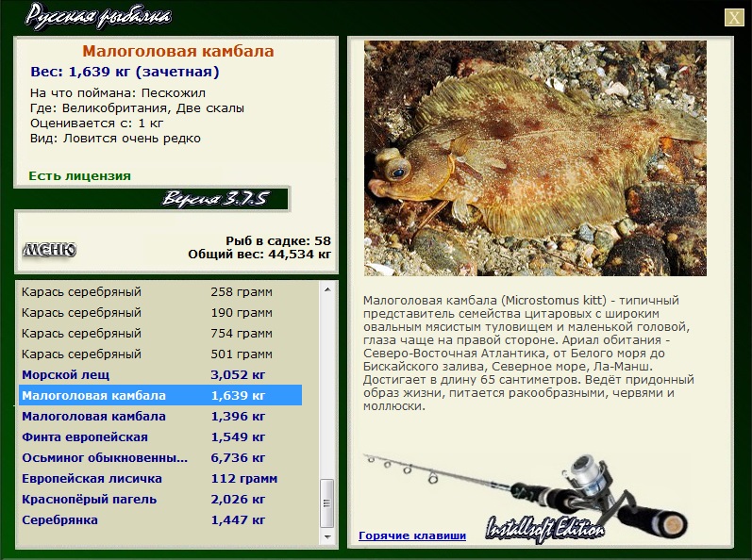752x560 pixels.
Task: Select Карась серебряный 258 грамм row
Action: pos(160,291)
